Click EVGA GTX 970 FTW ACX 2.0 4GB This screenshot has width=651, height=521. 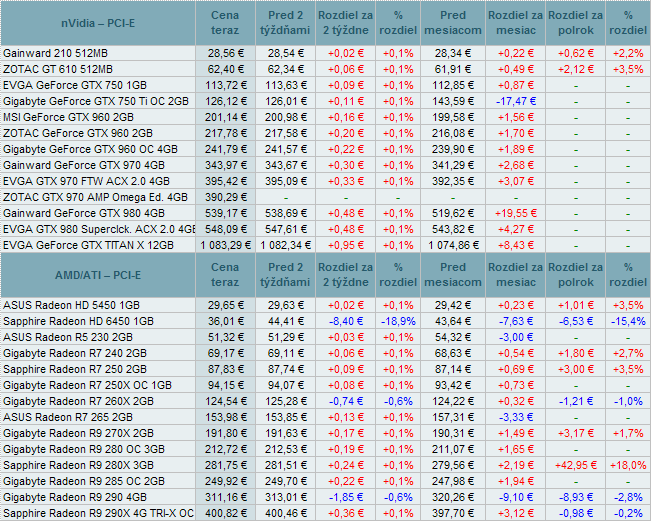86,181
